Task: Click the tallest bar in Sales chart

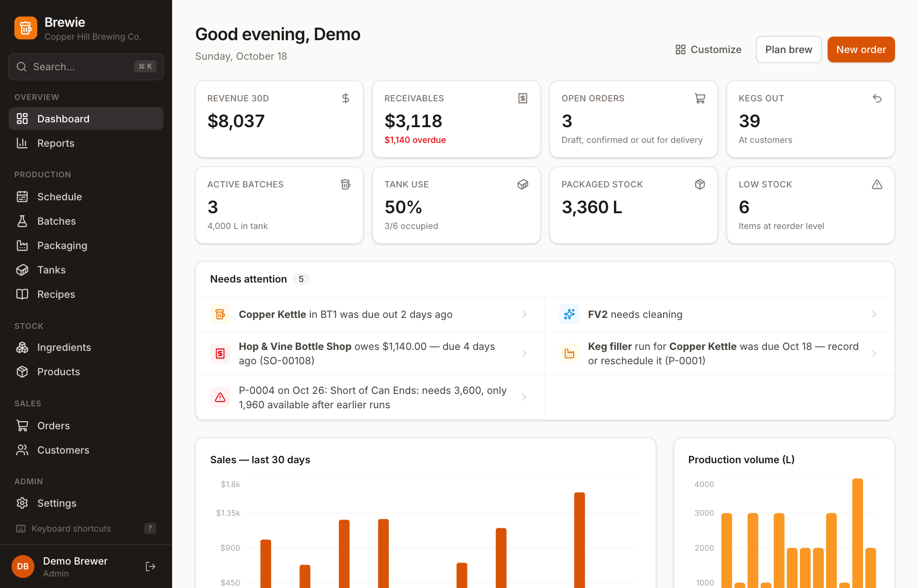Action: click(x=579, y=540)
